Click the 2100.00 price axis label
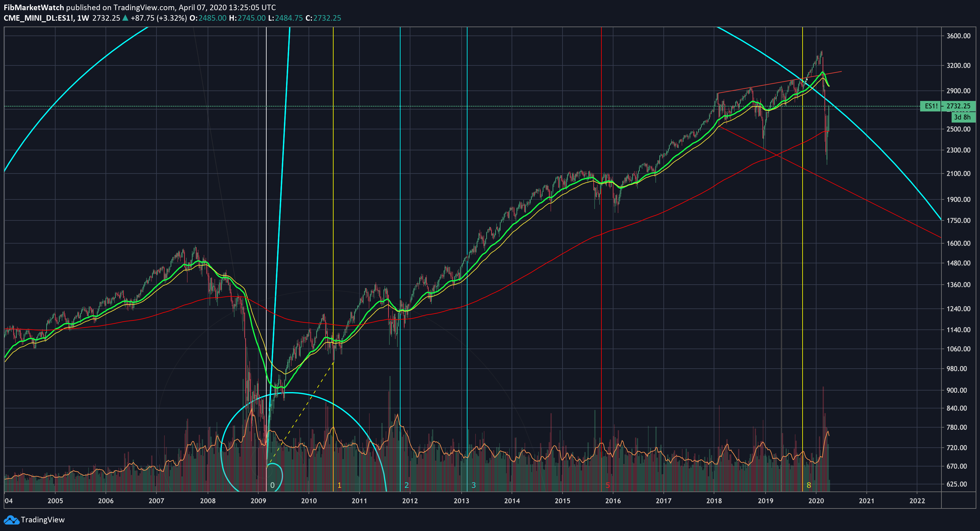Screen dimensions: 980x531 959,173
